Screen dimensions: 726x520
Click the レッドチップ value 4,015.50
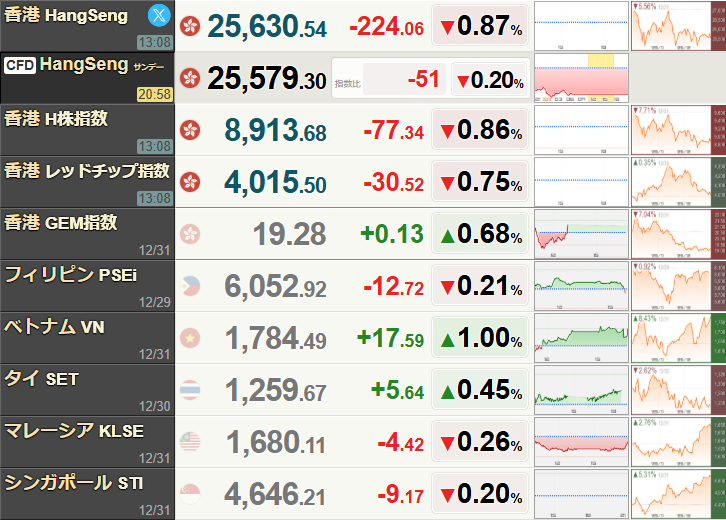click(275, 182)
